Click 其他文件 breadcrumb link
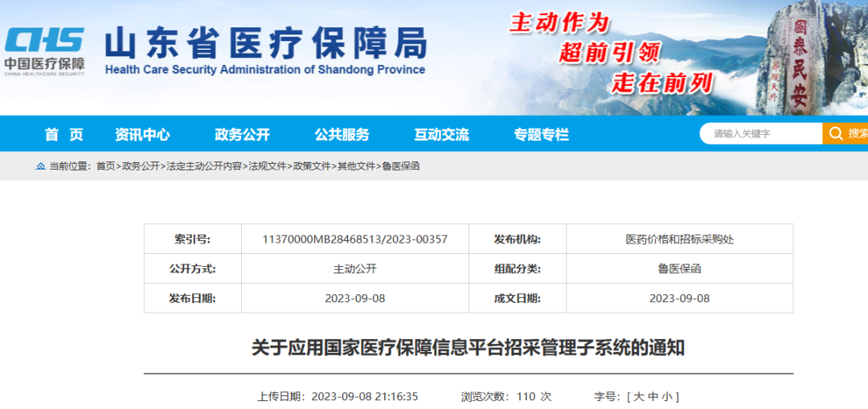Image resolution: width=868 pixels, height=409 pixels. point(357,166)
